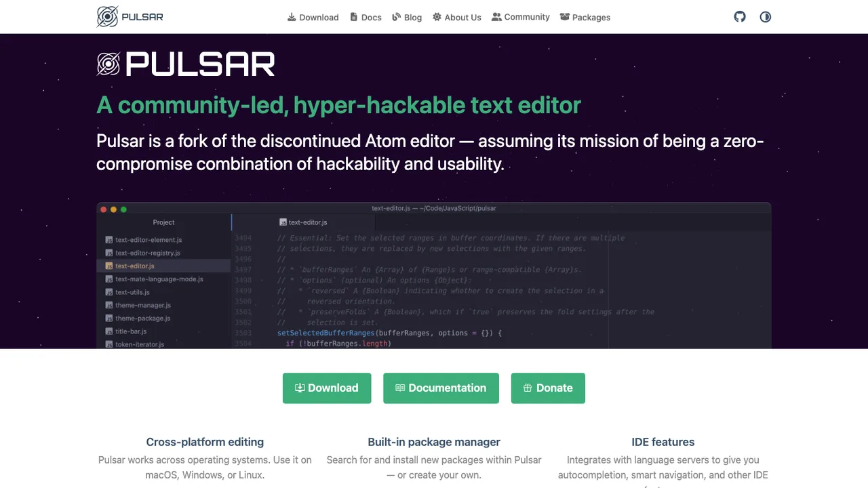The image size is (868, 488).
Task: Click the green Download button
Action: coord(327,388)
